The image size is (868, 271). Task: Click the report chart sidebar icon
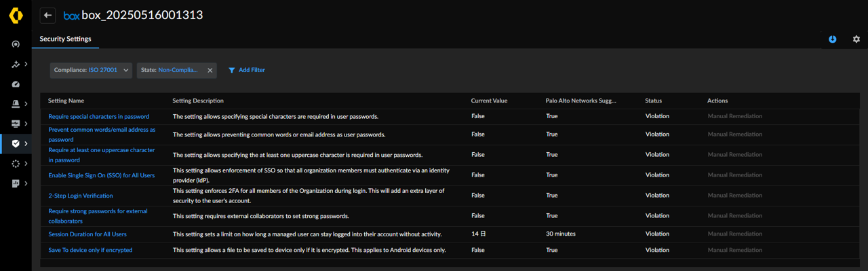[x=16, y=183]
